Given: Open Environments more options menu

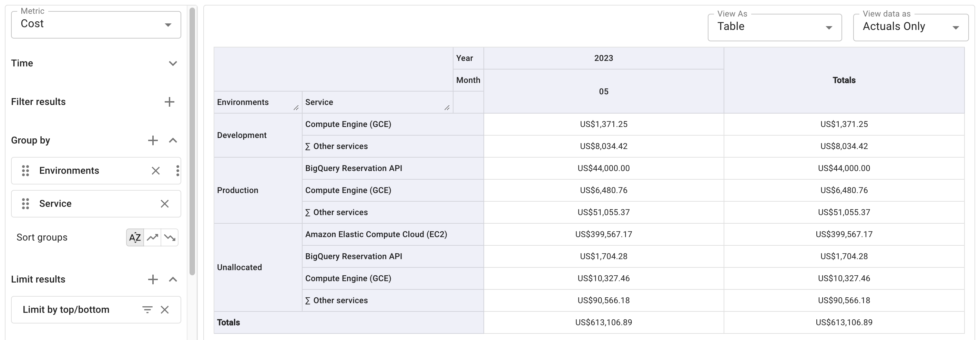Looking at the screenshot, I should (178, 171).
